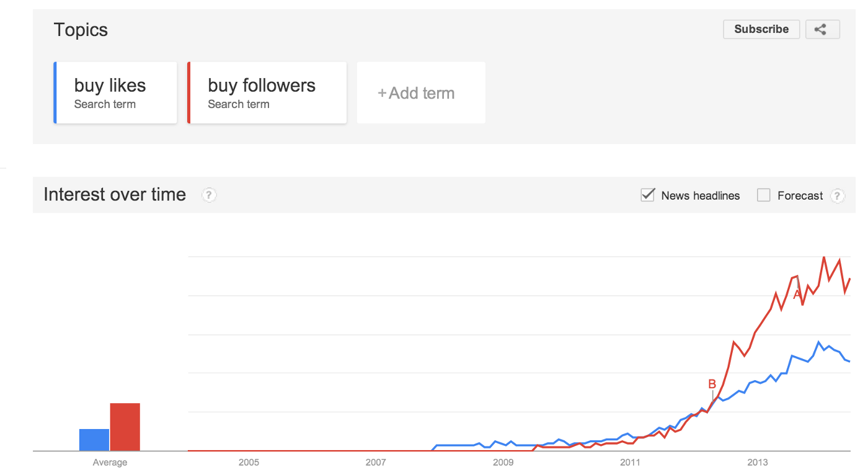Select the "buy followers" search term card
The width and height of the screenshot is (868, 475).
coord(267,93)
